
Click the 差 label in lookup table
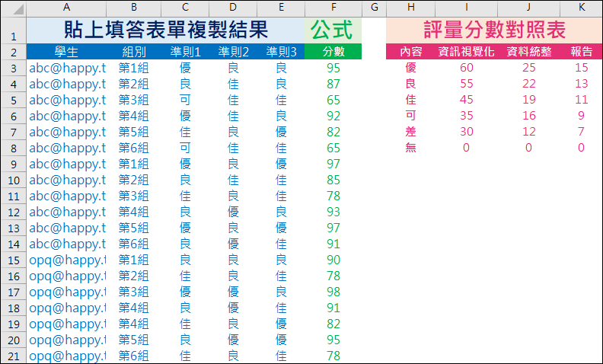tap(410, 132)
